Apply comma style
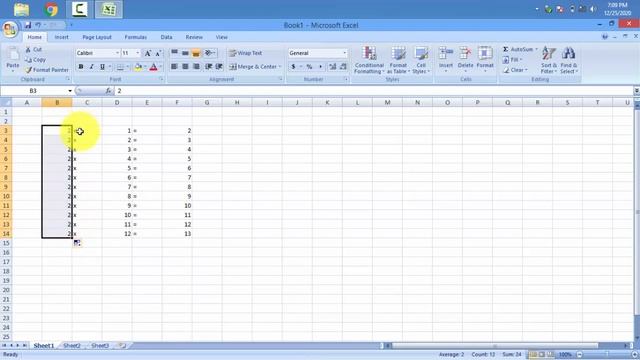This screenshot has width=640, height=360. pyautogui.click(x=320, y=67)
